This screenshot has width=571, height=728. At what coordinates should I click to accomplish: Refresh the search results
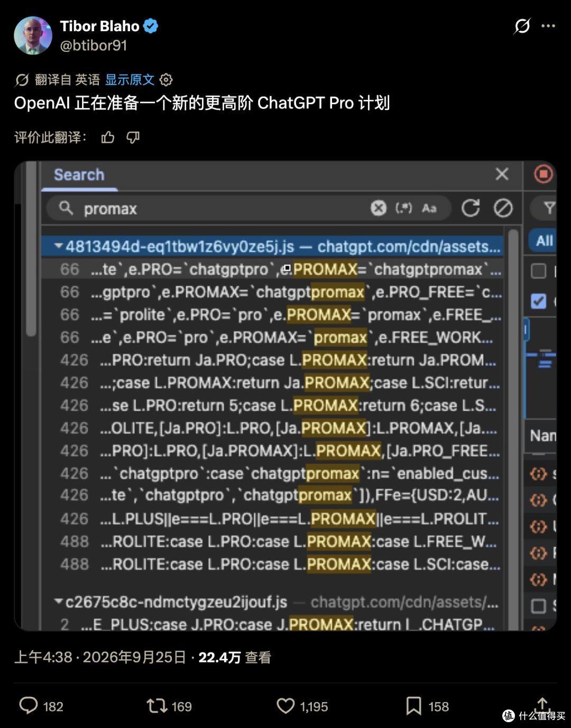pos(471,208)
